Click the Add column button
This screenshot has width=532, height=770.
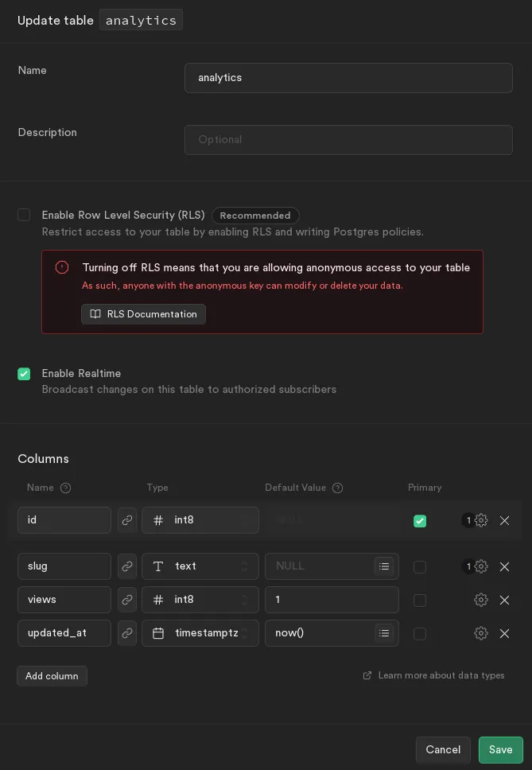pos(52,676)
